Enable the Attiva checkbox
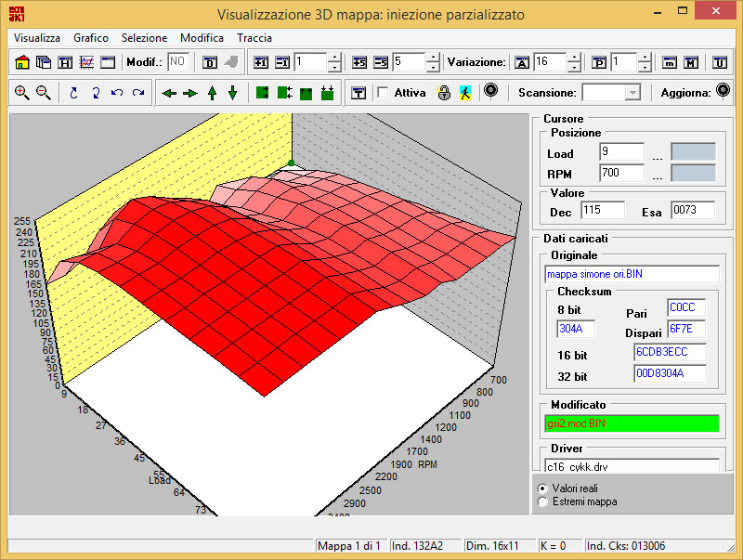Screen dimensions: 743x560 pyautogui.click(x=383, y=93)
